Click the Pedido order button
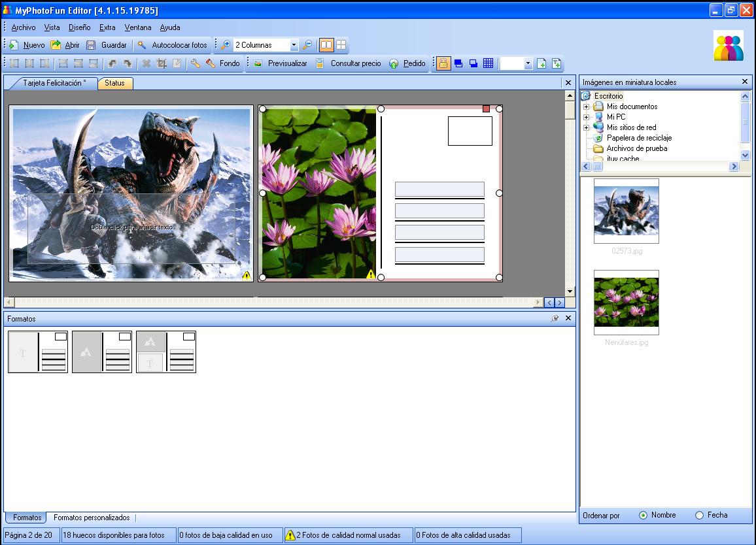Viewport: 756px width, 545px height. 407,63
